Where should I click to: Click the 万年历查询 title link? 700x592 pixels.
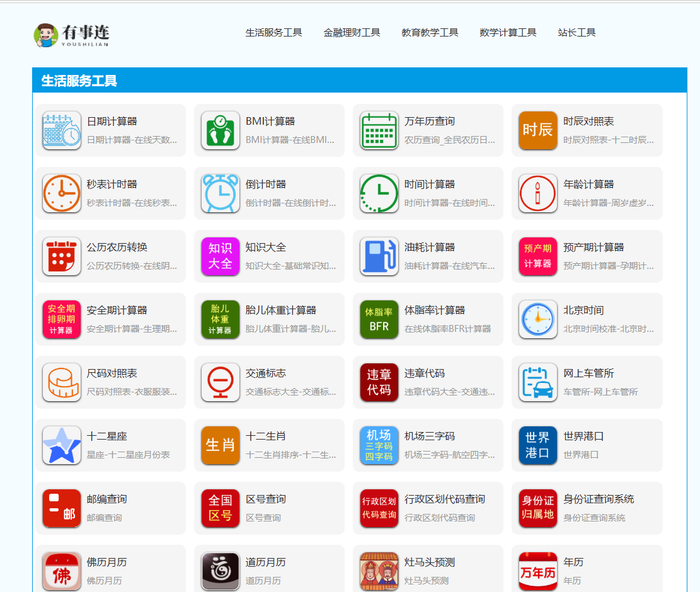[429, 122]
